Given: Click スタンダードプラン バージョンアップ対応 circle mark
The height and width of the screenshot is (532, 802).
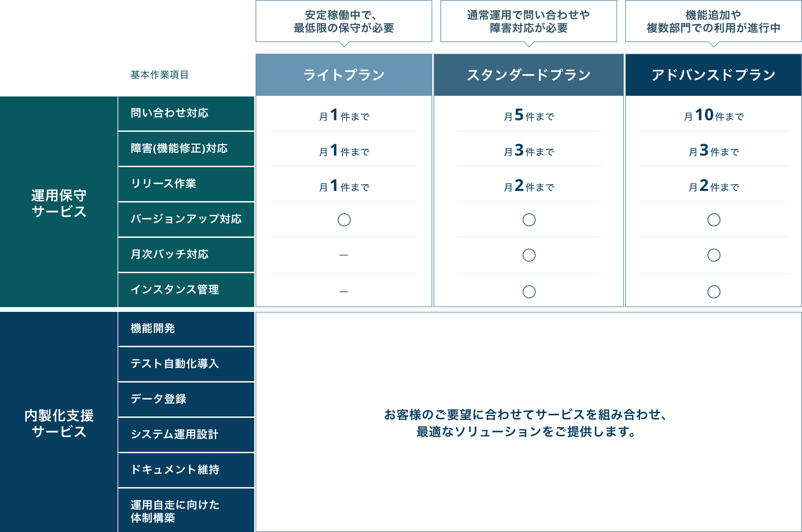Looking at the screenshot, I should click(529, 220).
